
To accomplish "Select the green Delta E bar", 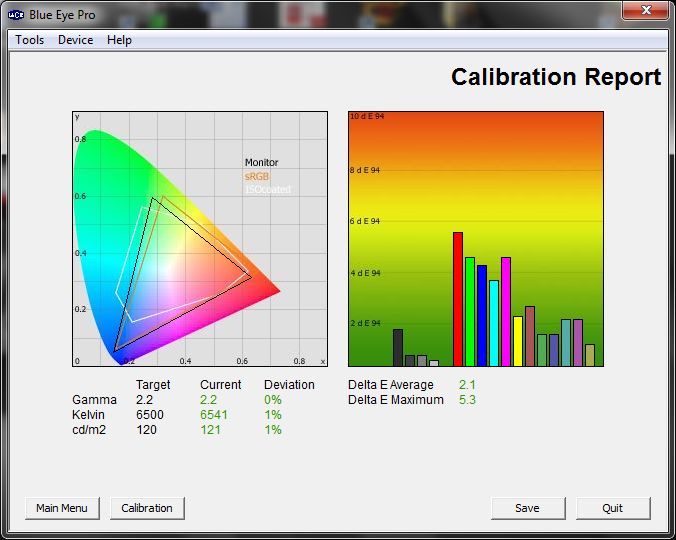I will pyautogui.click(x=470, y=311).
